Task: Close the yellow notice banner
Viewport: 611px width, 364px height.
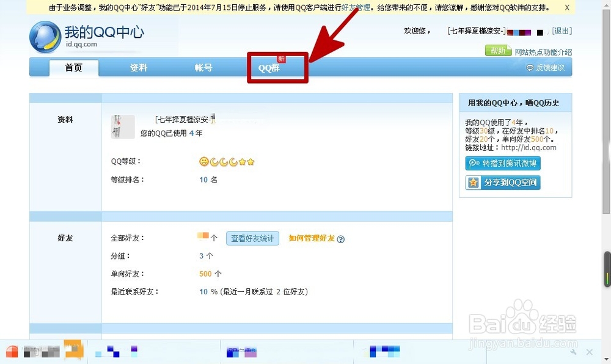Action: click(x=567, y=7)
